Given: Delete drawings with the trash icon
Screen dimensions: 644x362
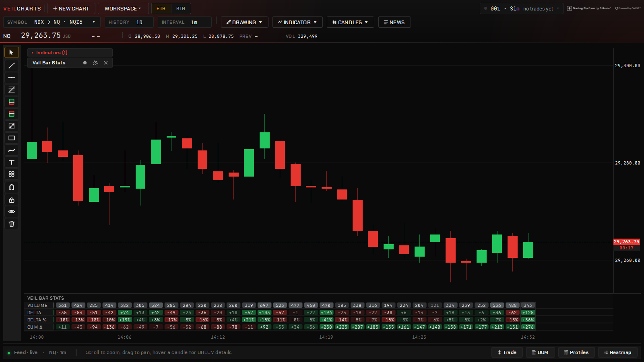Looking at the screenshot, I should pyautogui.click(x=11, y=224).
